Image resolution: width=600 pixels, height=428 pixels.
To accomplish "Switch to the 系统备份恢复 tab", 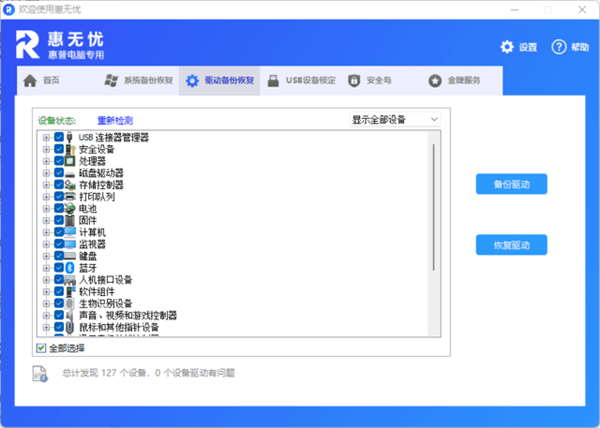I will tap(138, 80).
